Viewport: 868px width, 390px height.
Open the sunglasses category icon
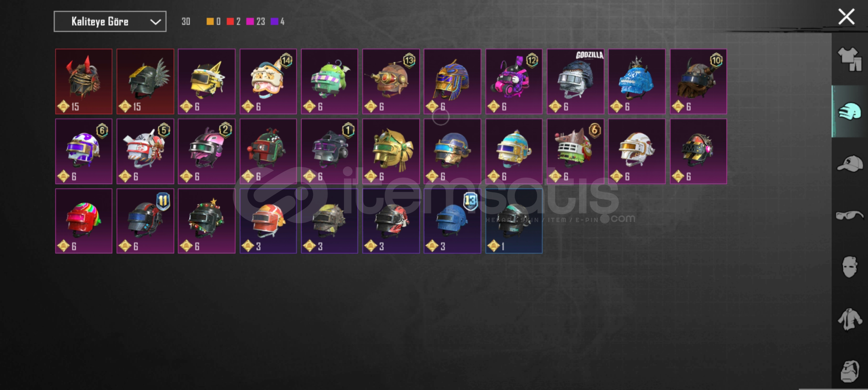point(850,216)
